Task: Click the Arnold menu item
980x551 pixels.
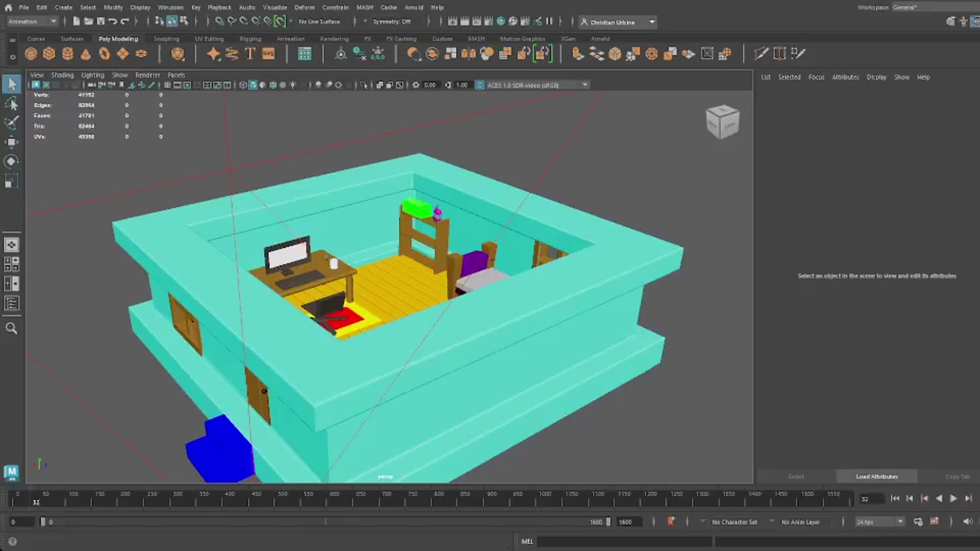Action: pyautogui.click(x=413, y=7)
